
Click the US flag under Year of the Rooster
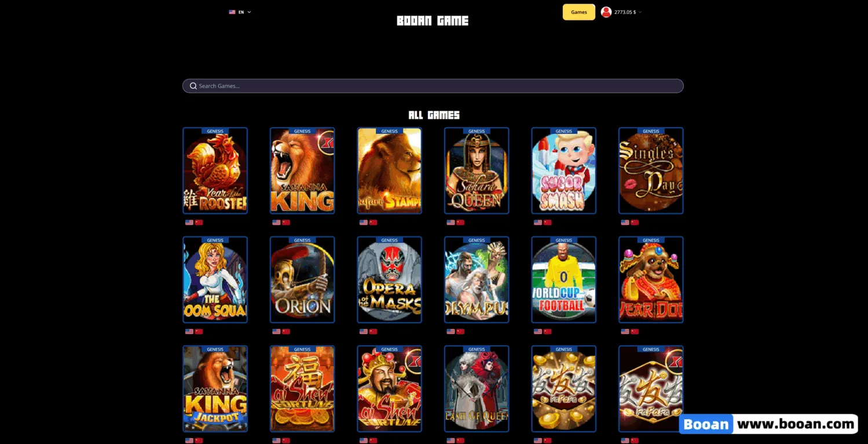189,223
